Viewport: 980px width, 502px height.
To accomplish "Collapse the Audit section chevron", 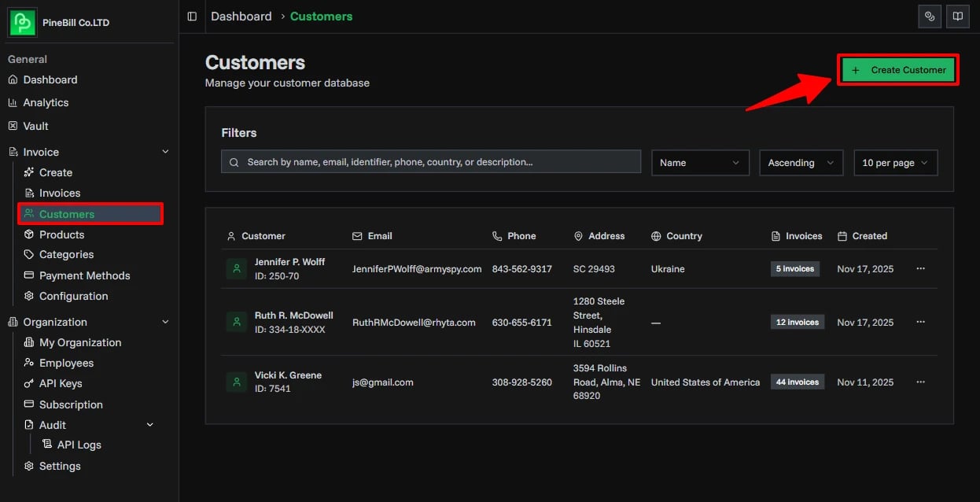I will click(x=149, y=424).
